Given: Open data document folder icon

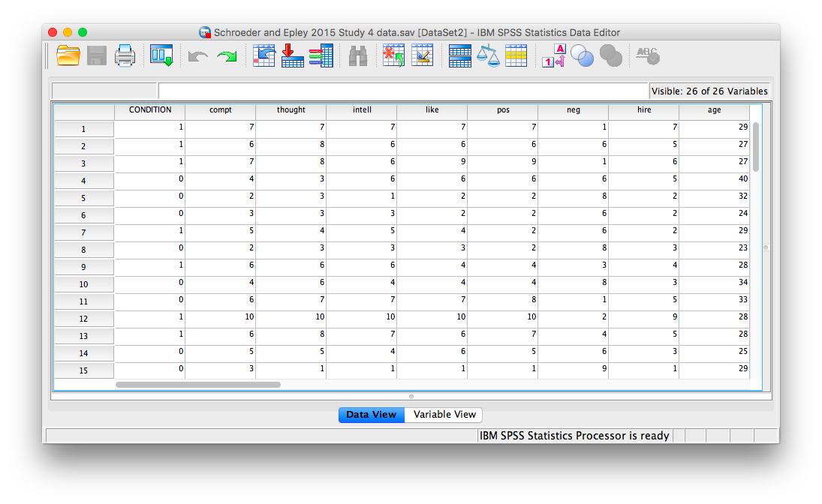Looking at the screenshot, I should pos(68,55).
